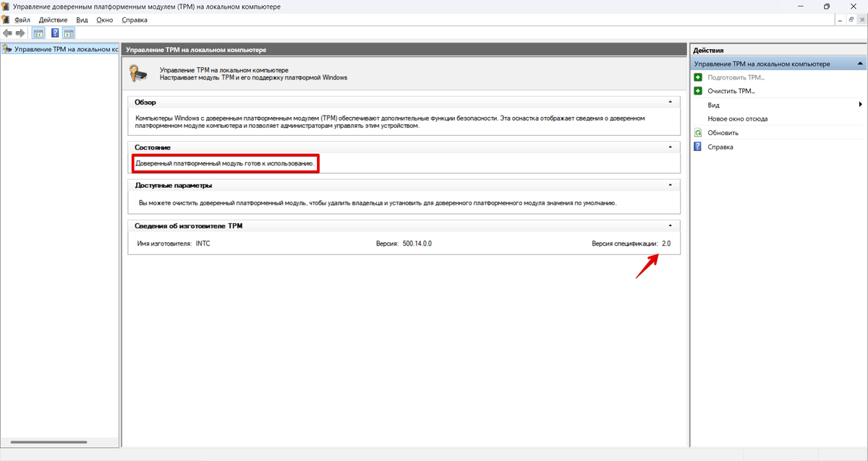Click the Обновить refresh icon in Actions
Image resolution: width=868 pixels, height=461 pixels.
point(698,133)
